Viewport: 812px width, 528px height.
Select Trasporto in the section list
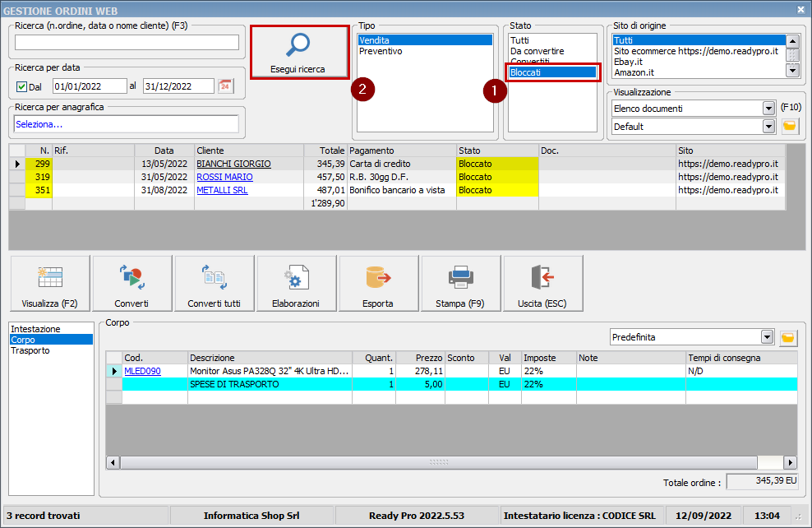click(30, 350)
